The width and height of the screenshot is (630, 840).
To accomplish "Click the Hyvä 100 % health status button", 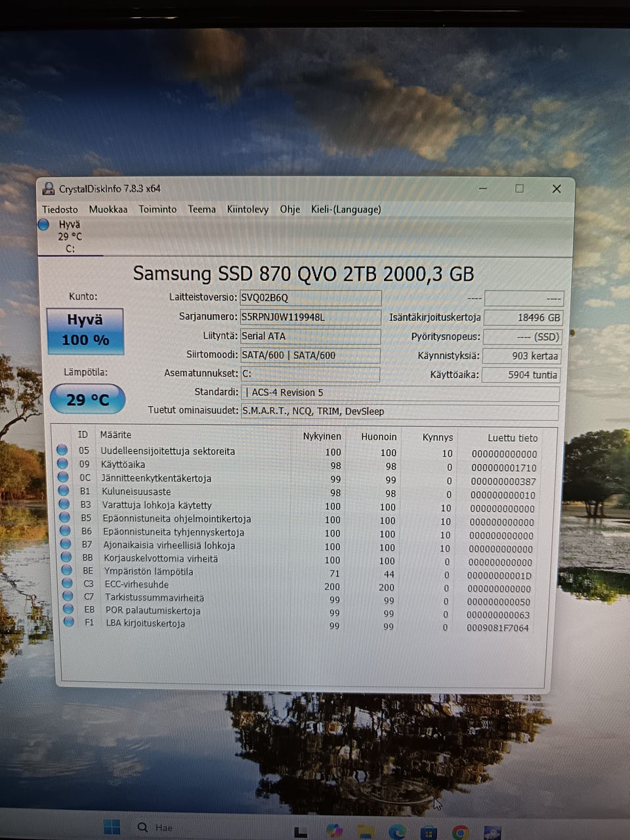I will [x=85, y=331].
